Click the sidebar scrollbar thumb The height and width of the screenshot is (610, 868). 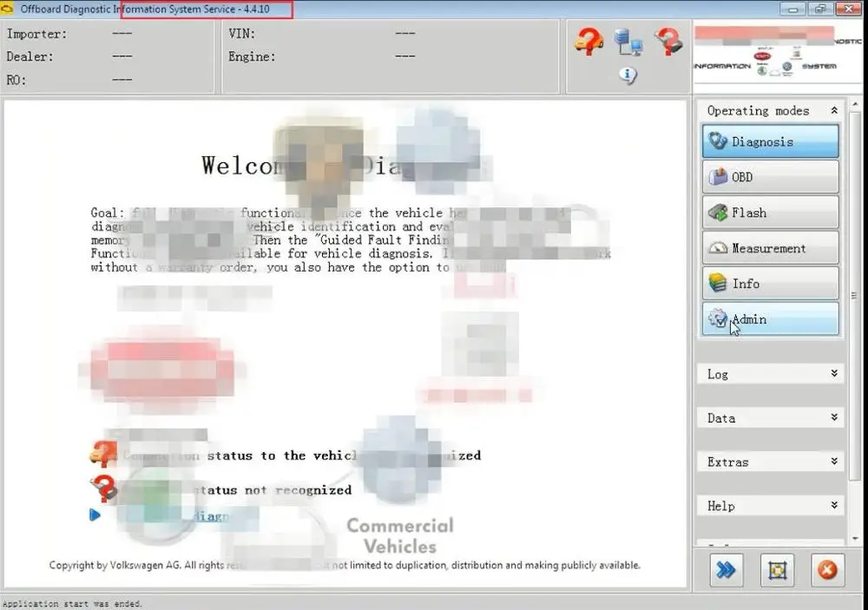tap(855, 296)
